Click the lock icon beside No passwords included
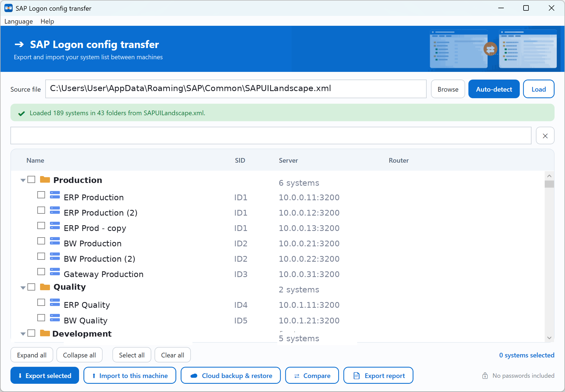565x392 pixels. coord(485,376)
